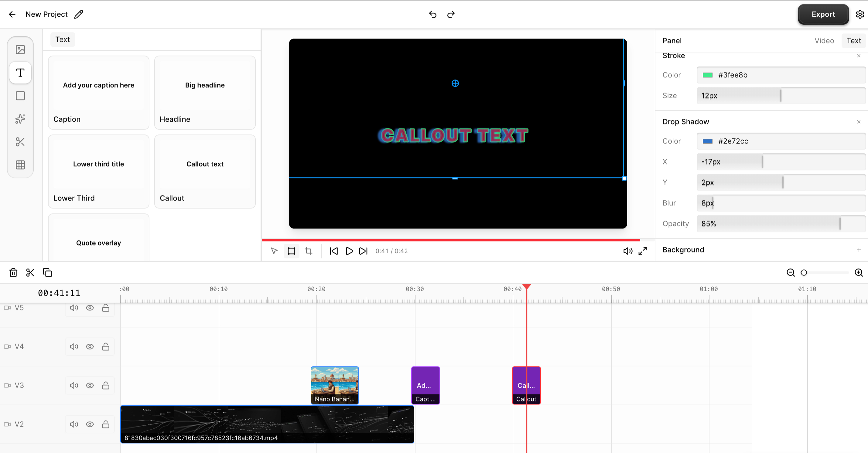Adjust the shadow Blur slider
The image size is (868, 453).
pyautogui.click(x=781, y=203)
